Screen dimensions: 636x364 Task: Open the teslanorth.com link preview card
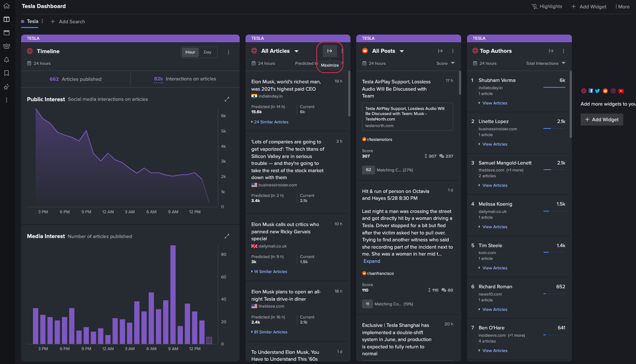click(x=407, y=116)
